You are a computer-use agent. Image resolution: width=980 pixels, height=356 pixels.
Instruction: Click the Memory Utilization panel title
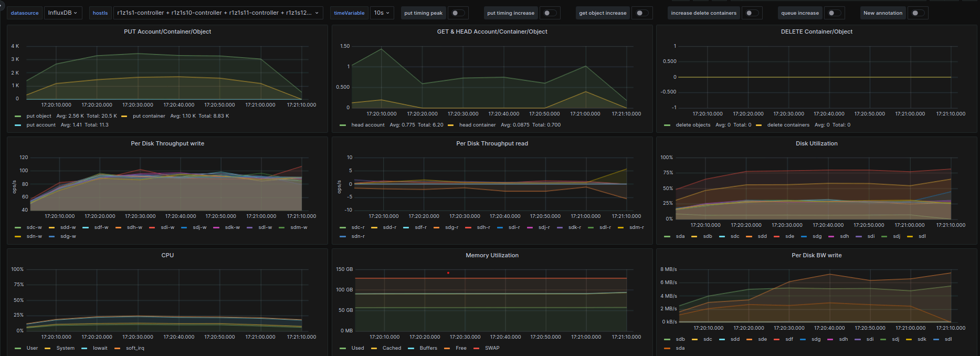[x=492, y=256]
